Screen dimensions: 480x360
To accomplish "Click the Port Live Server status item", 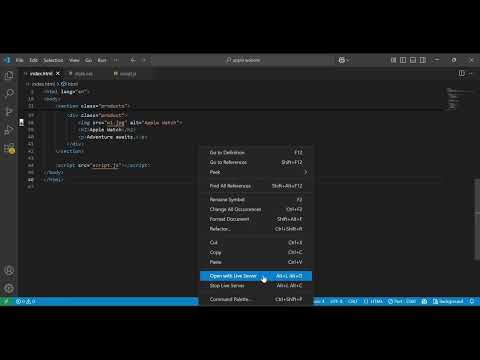I will (x=402, y=301).
